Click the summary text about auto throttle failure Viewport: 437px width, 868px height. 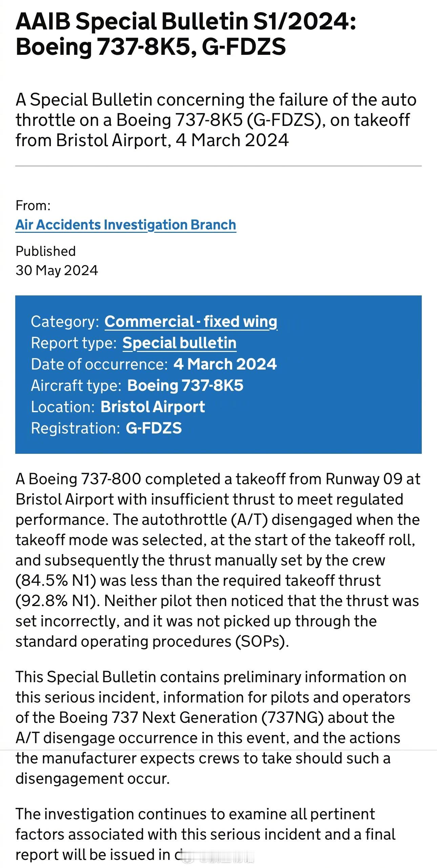216,120
